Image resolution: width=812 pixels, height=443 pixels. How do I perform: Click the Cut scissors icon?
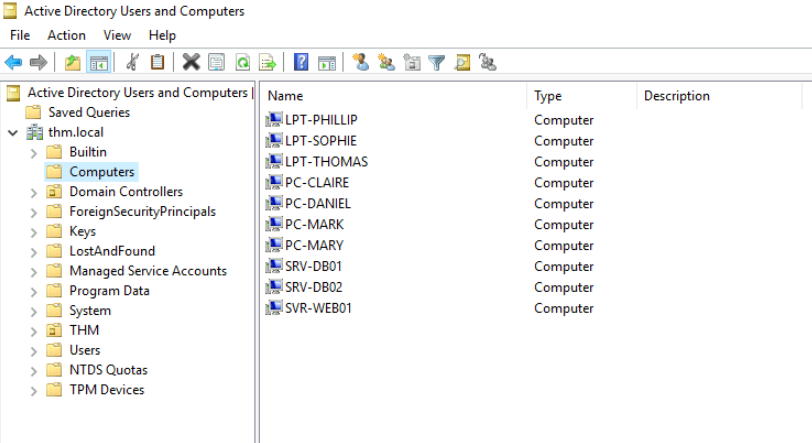(x=133, y=63)
